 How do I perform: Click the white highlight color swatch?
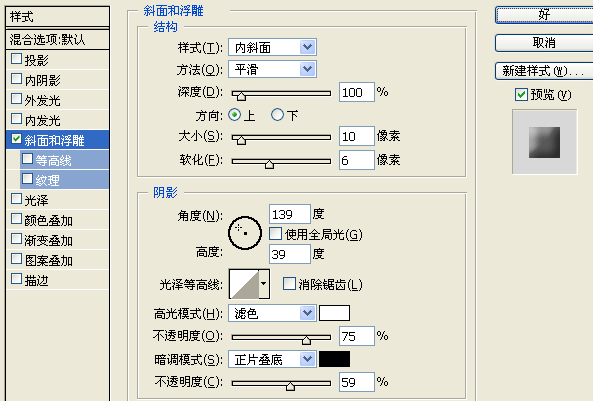[x=334, y=313]
